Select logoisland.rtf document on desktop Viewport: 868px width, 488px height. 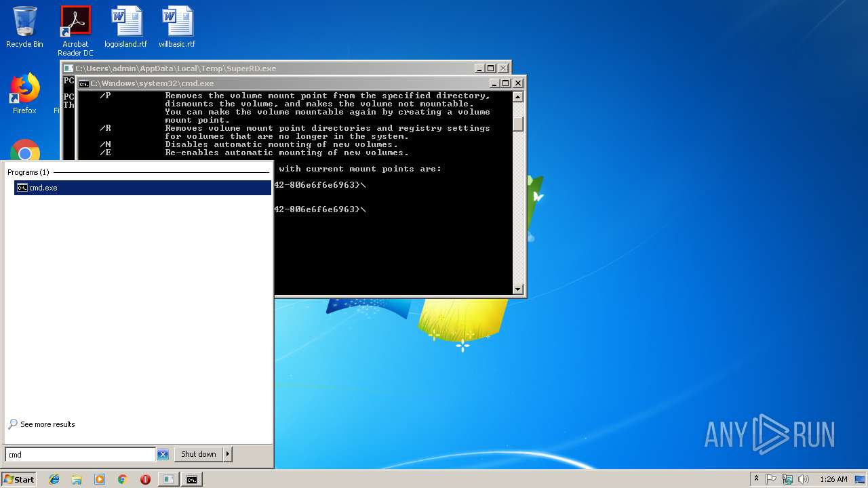(x=126, y=28)
